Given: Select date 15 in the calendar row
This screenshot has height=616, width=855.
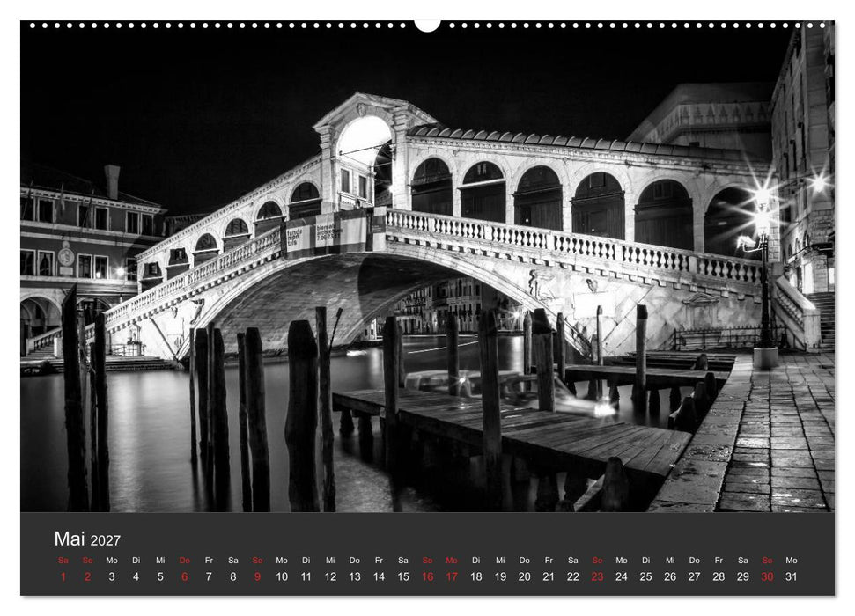Looking at the screenshot, I should (x=403, y=576).
